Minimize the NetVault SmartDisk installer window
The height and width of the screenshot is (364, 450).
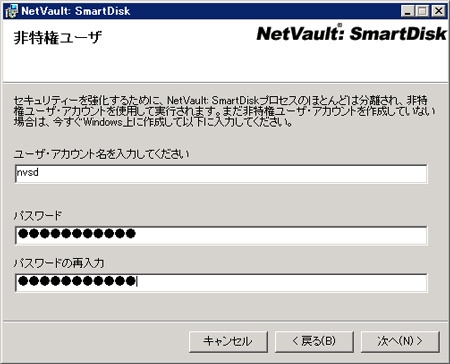pyautogui.click(x=408, y=11)
